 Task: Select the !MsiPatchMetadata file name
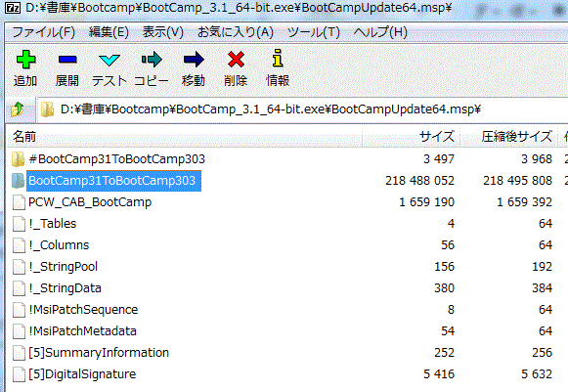click(x=82, y=331)
